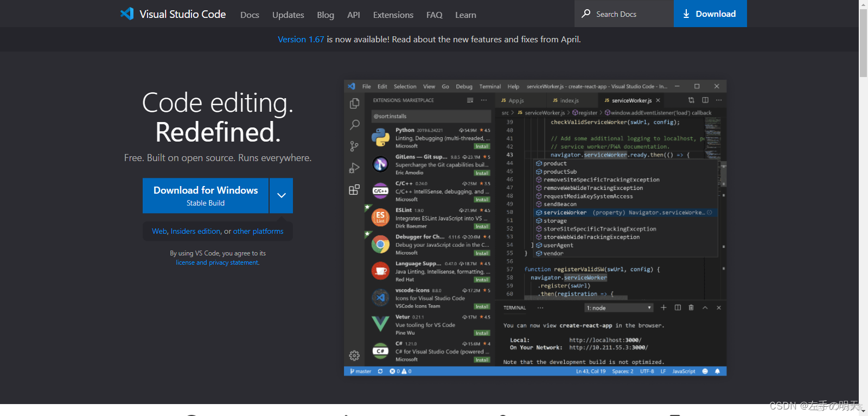Click Install for the GitLens extension

482,173
